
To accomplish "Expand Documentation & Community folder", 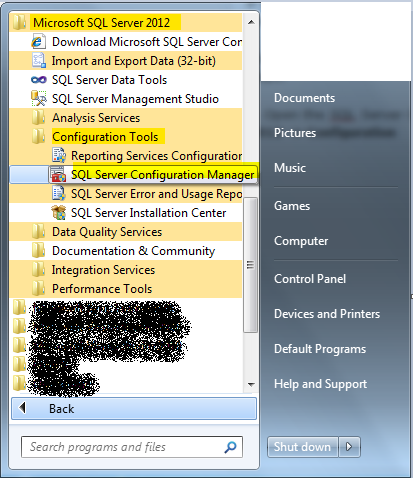I will (126, 251).
